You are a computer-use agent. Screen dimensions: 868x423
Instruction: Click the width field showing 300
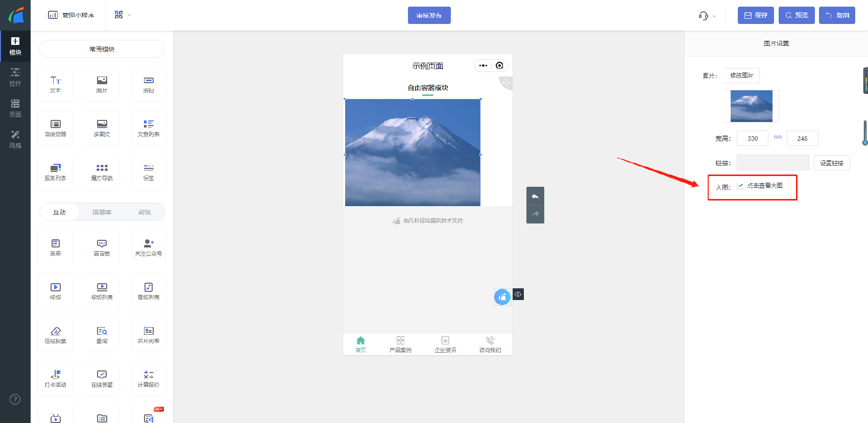[x=753, y=138]
